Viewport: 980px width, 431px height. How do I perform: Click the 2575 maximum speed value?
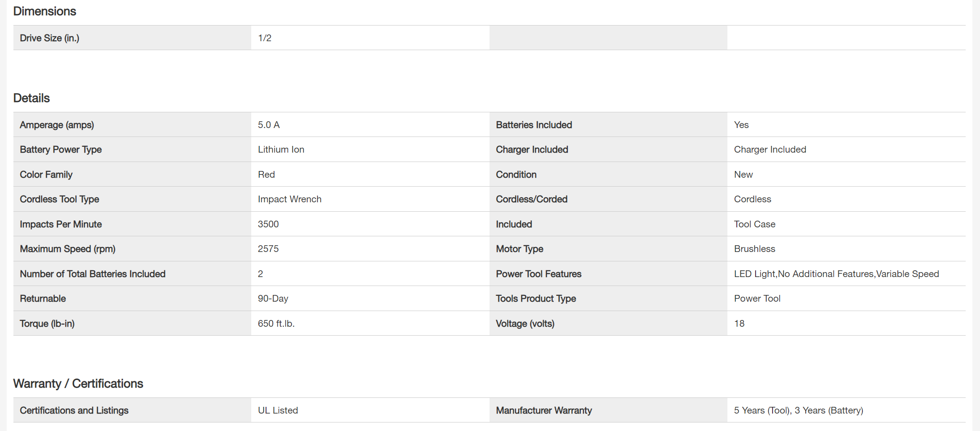pos(268,249)
